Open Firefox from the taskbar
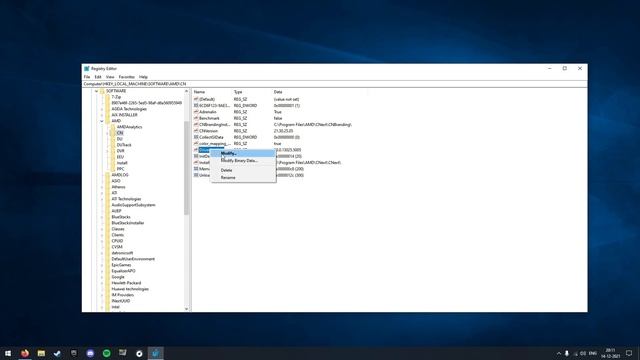This screenshot has width=640, height=360. (x=25, y=353)
